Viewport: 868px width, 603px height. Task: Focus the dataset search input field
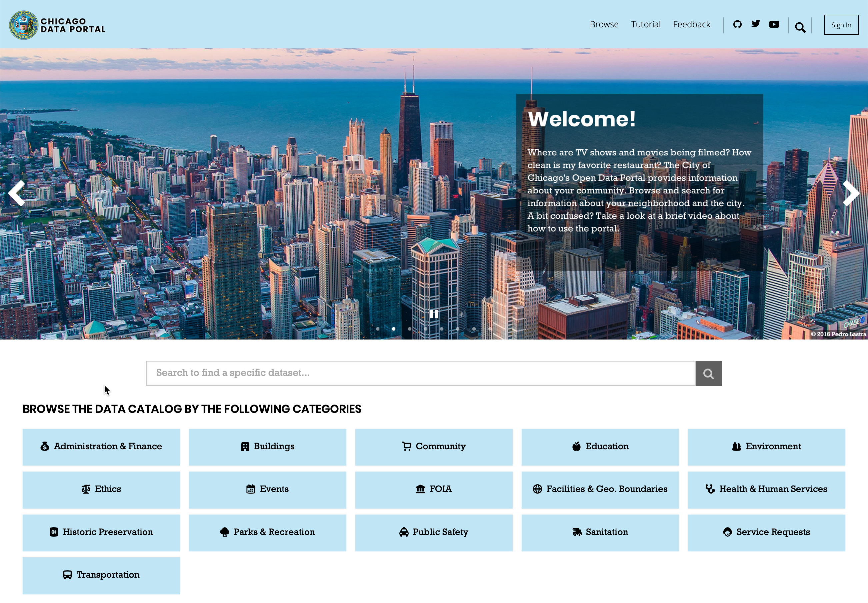pos(421,373)
